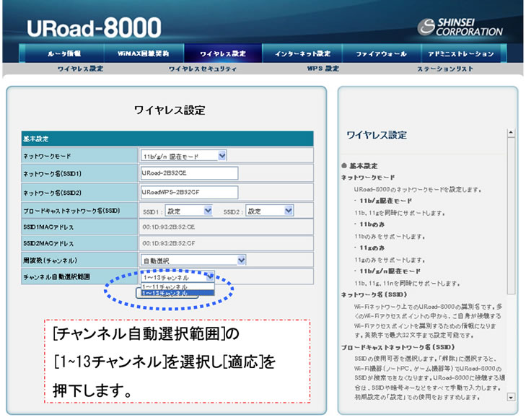Click the チャンネル自動選択範囲 row label
The height and width of the screenshot is (420, 526).
56,277
